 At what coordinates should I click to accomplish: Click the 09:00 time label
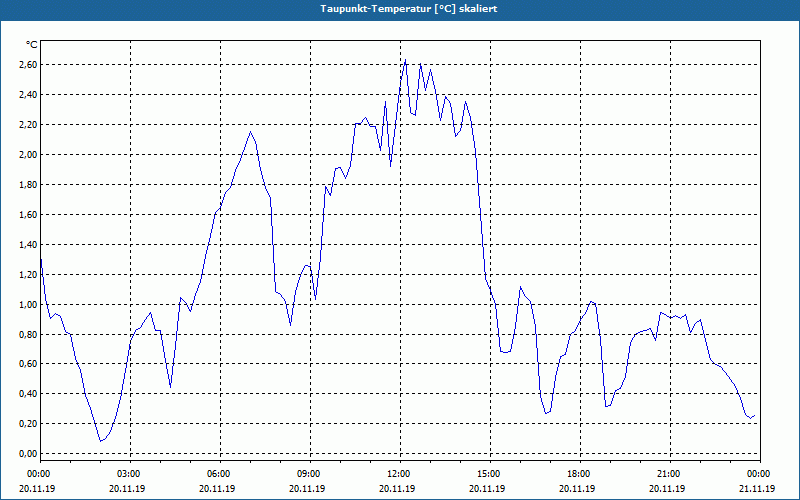310,474
